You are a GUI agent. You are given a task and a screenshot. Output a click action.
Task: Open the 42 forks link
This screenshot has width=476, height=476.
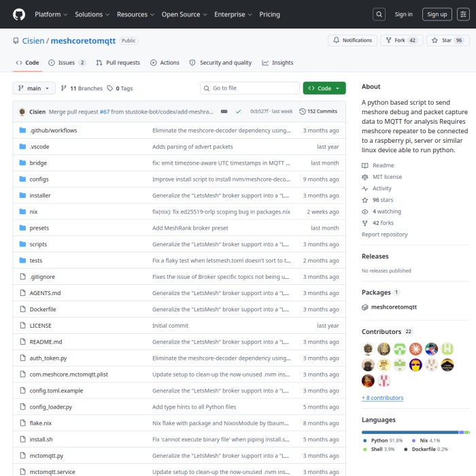[378, 223]
